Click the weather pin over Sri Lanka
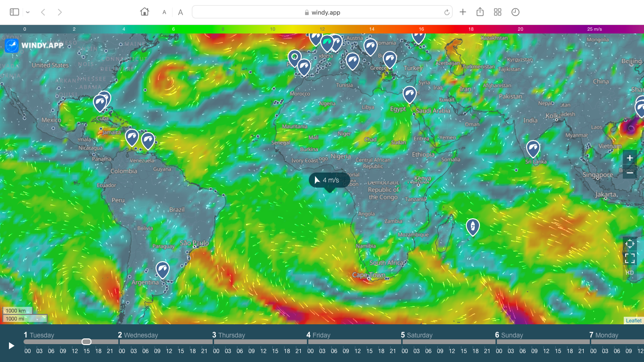 point(533,148)
